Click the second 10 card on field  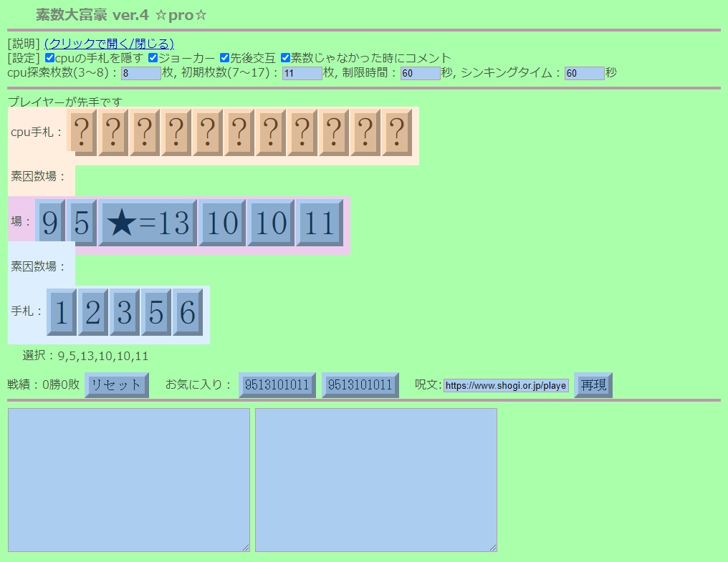[271, 222]
